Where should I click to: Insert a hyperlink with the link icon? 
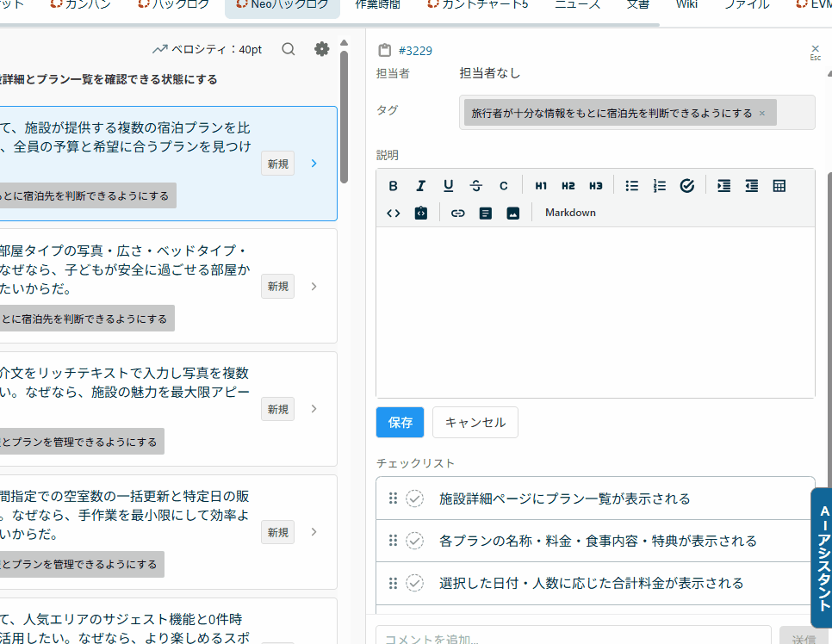click(x=458, y=213)
